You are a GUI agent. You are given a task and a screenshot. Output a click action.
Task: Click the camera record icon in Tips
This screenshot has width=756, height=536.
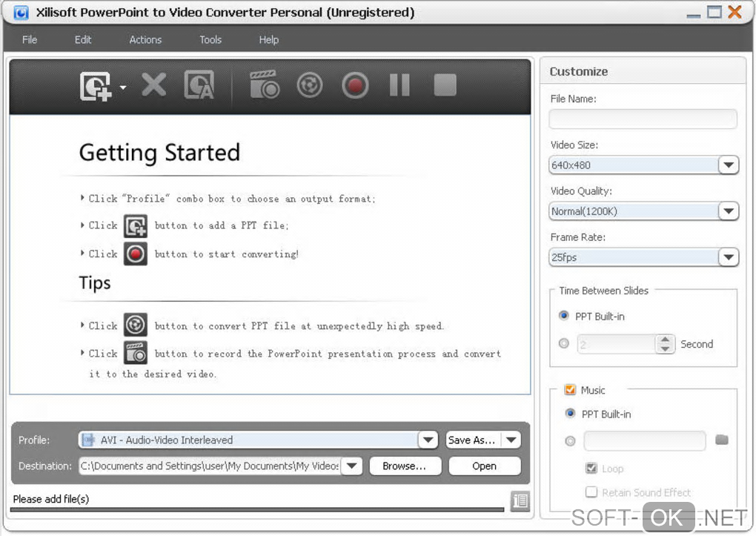[x=136, y=353]
